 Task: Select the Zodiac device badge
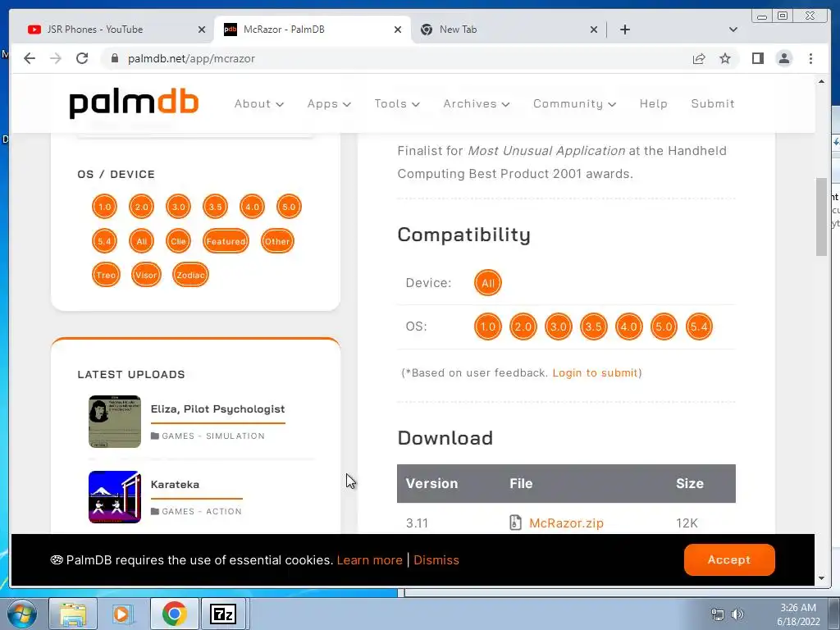(190, 275)
